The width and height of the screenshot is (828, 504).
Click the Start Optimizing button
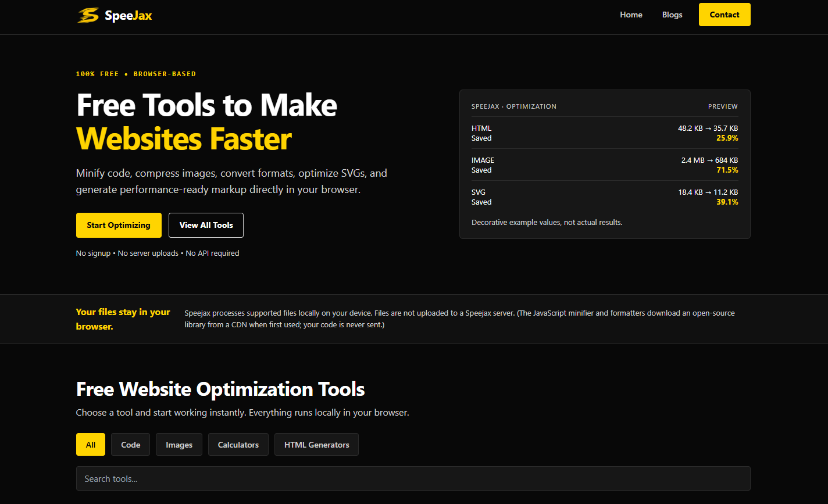point(119,225)
